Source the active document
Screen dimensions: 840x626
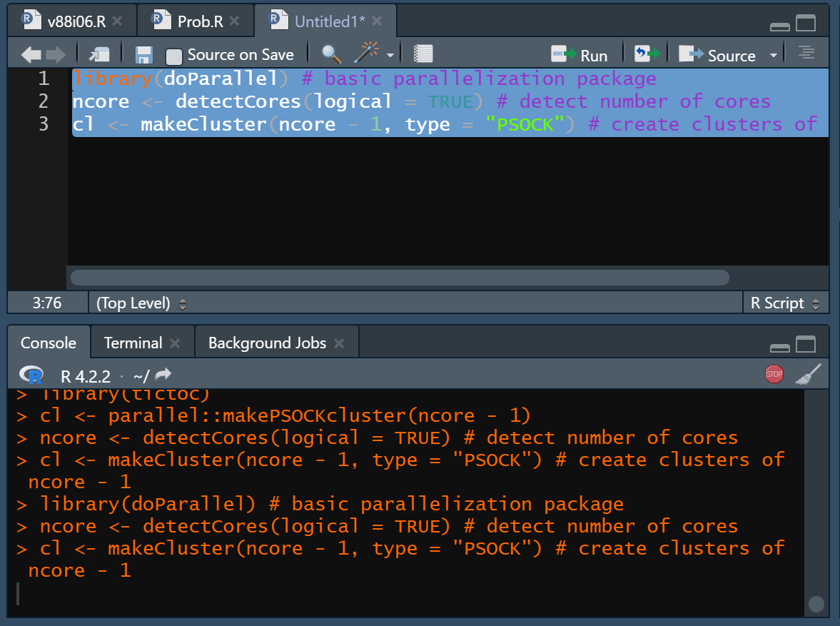coord(717,55)
